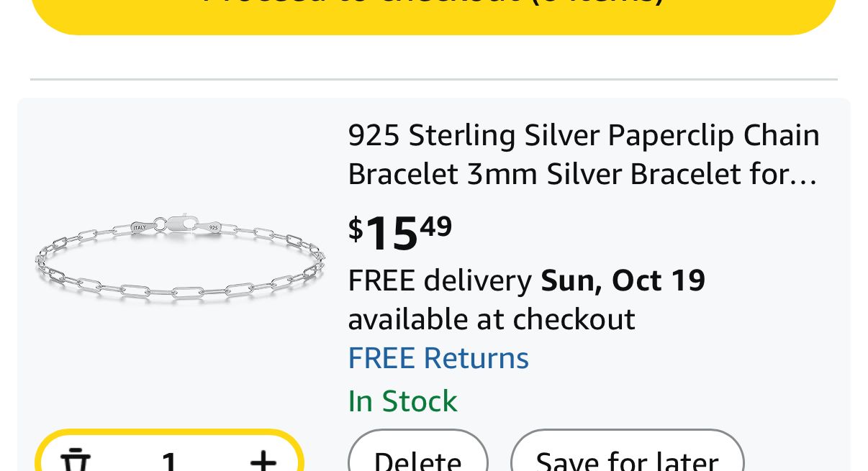
Task: Tap the FREE delivery text
Action: point(439,280)
